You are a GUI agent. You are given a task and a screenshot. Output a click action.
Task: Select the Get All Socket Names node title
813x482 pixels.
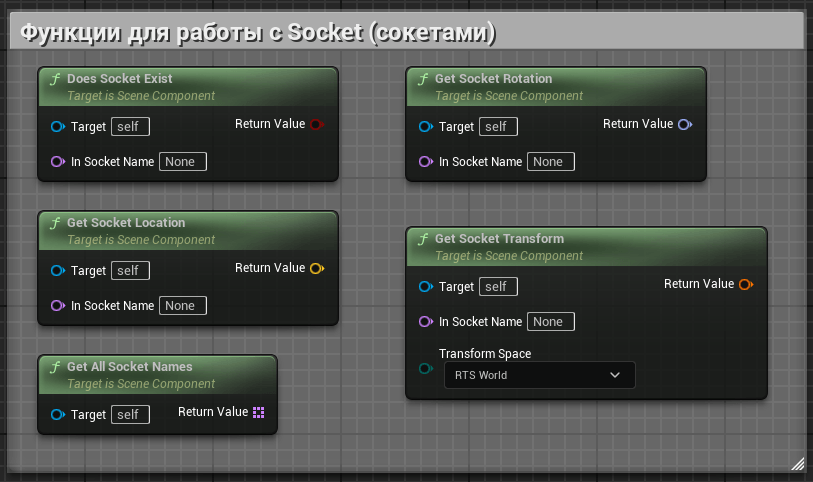pos(129,367)
